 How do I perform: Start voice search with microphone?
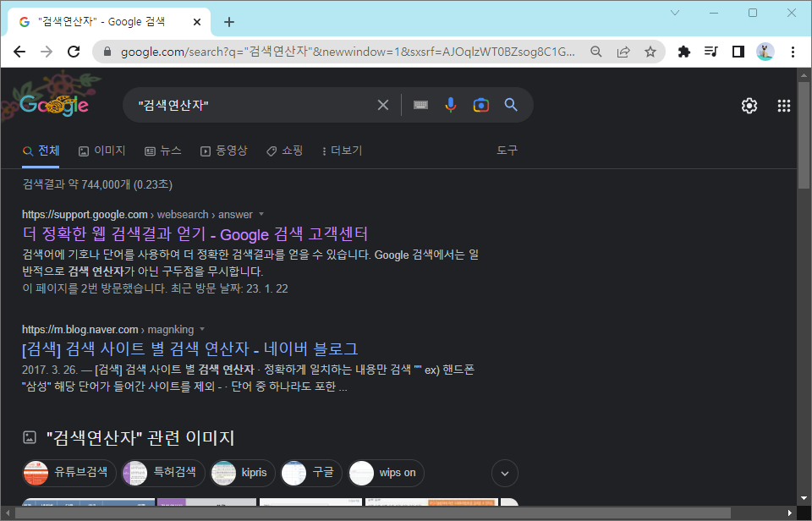pyautogui.click(x=451, y=105)
